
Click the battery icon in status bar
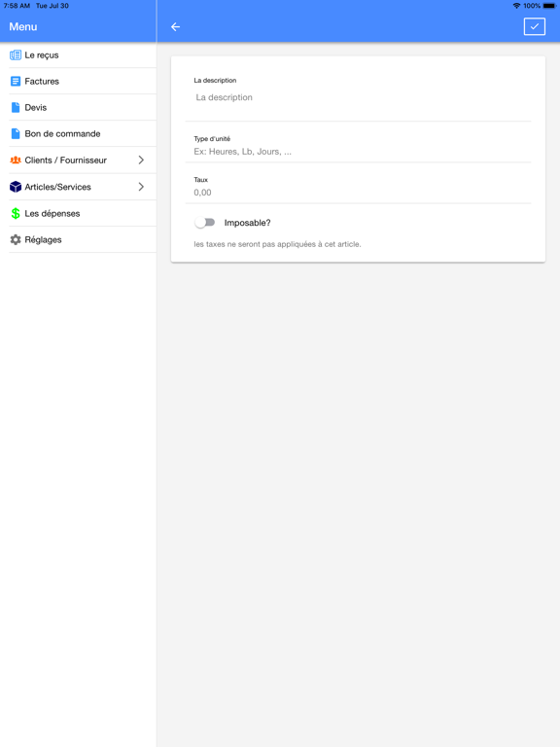pos(549,6)
